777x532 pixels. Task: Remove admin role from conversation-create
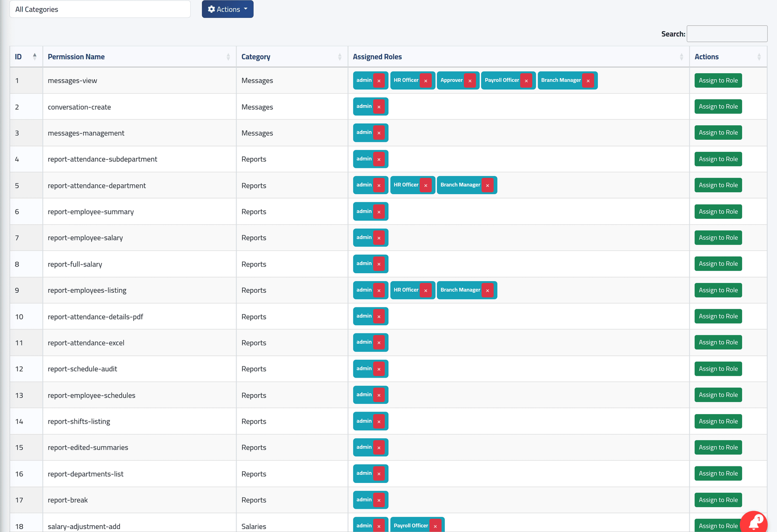coord(379,107)
